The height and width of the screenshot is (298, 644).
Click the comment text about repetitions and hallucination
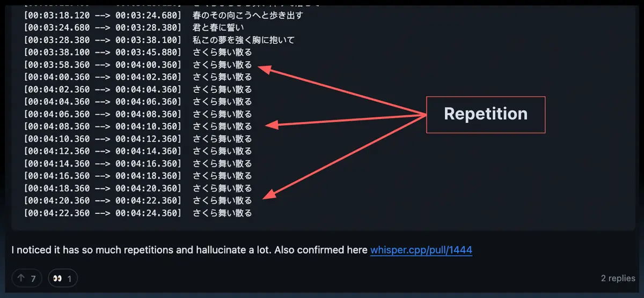189,250
